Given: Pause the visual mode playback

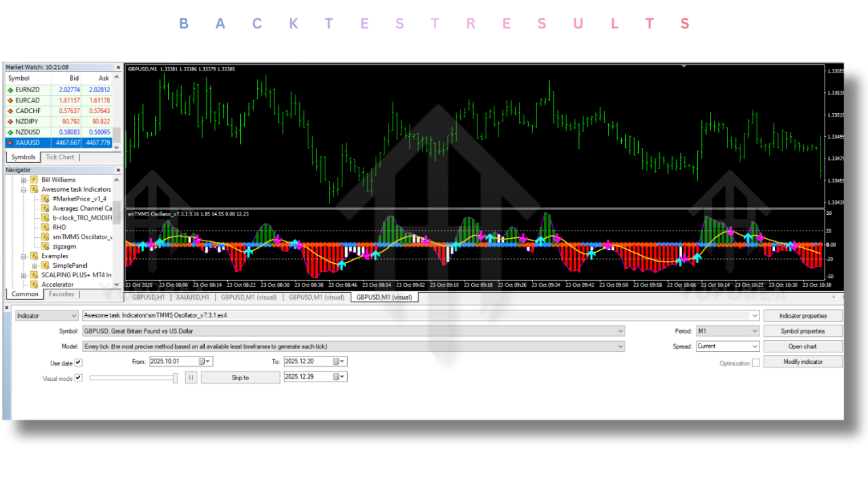Looking at the screenshot, I should (191, 378).
